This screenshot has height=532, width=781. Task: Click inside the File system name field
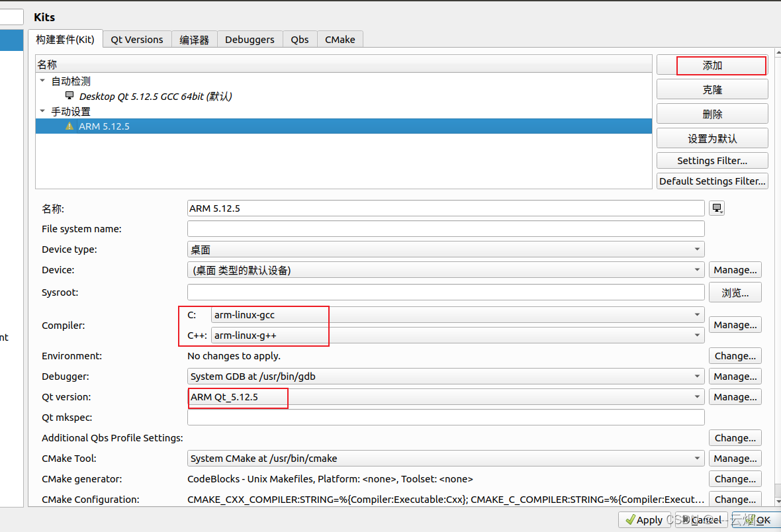coord(443,228)
